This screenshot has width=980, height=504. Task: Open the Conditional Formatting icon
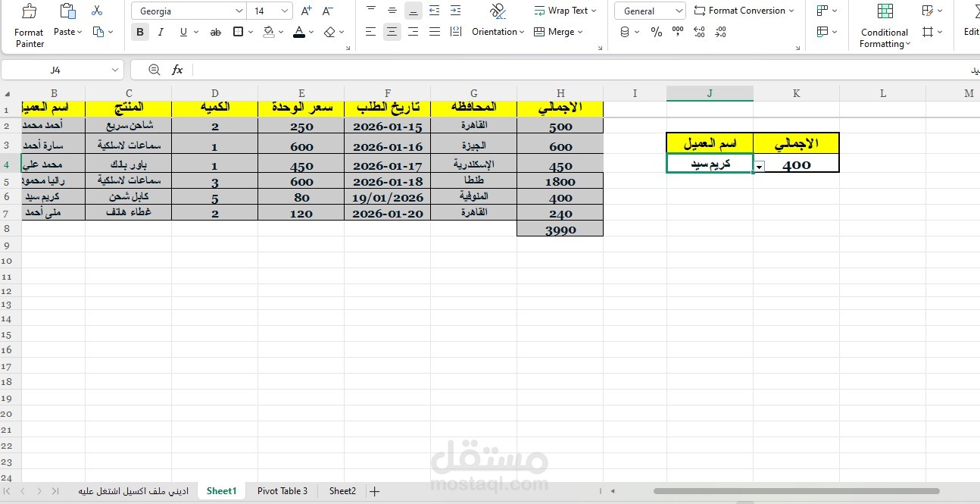885,11
